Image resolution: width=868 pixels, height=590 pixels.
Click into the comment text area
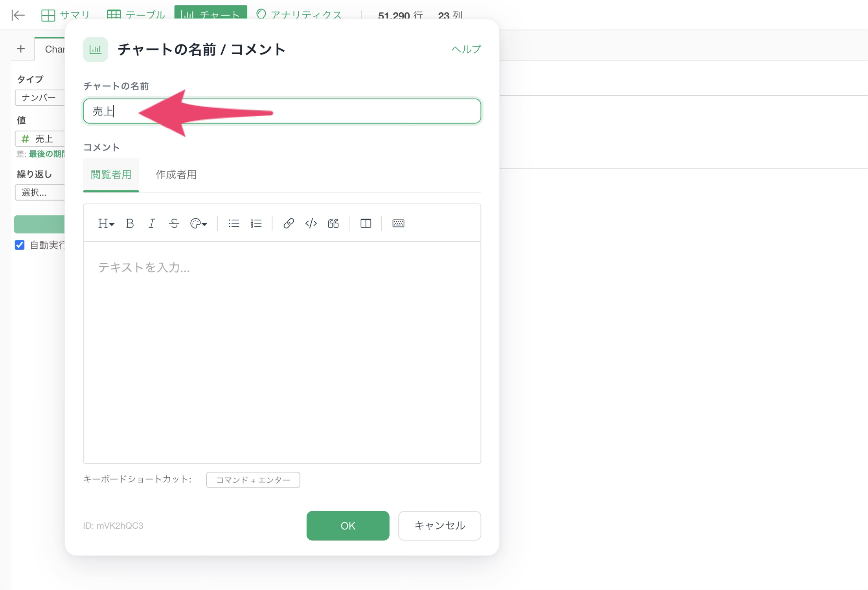pyautogui.click(x=282, y=352)
